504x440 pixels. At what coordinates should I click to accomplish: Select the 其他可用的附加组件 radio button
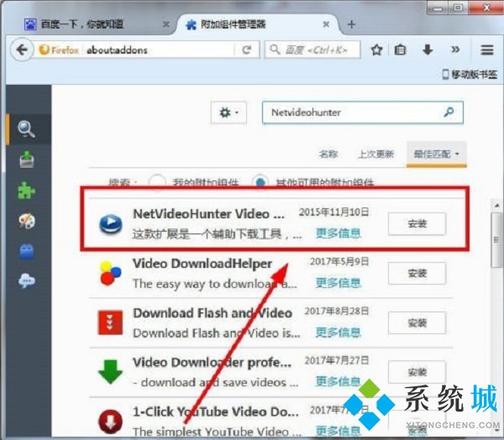point(260,182)
